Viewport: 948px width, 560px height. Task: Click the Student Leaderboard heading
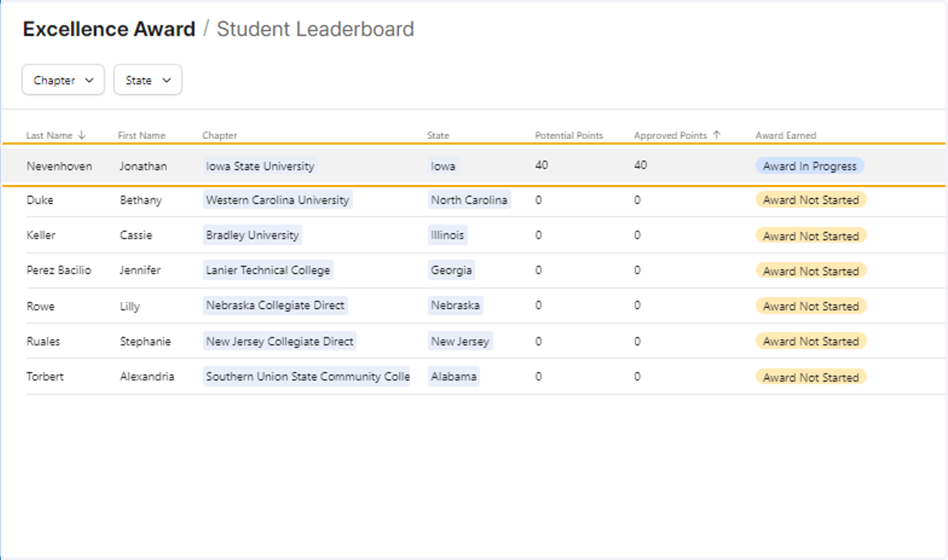[315, 29]
